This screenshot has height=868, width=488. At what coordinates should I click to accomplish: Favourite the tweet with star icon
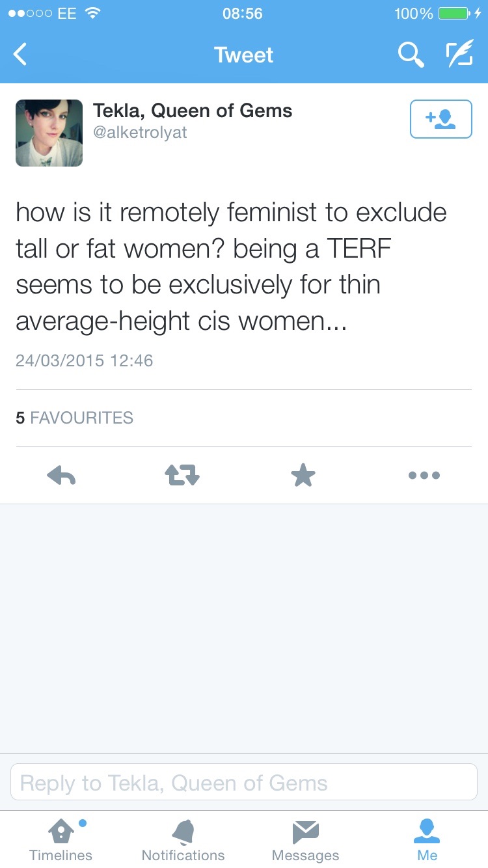[303, 476]
